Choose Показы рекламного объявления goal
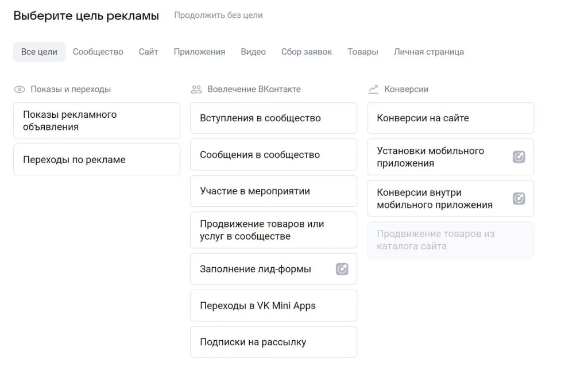588x370 pixels. coord(96,121)
